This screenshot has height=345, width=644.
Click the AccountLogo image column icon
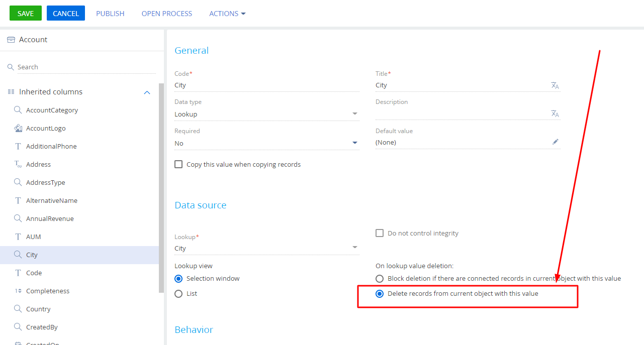coord(18,129)
